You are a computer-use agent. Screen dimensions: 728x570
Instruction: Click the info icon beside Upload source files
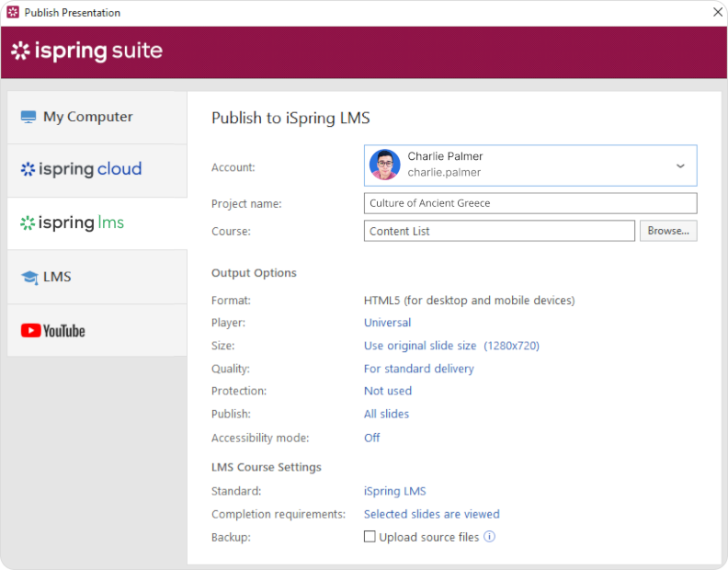pyautogui.click(x=489, y=537)
